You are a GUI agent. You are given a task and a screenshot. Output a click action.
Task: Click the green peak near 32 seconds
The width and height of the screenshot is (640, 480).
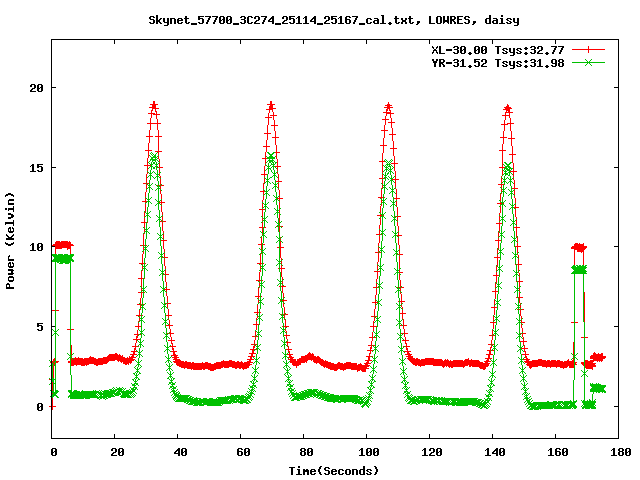tap(154, 156)
